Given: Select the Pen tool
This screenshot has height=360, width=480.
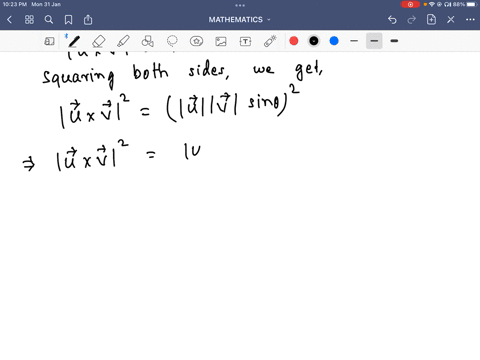Looking at the screenshot, I should [x=74, y=41].
